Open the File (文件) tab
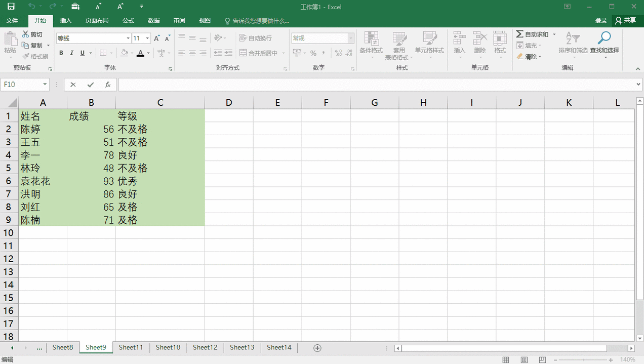Image resolution: width=644 pixels, height=364 pixels. point(12,21)
